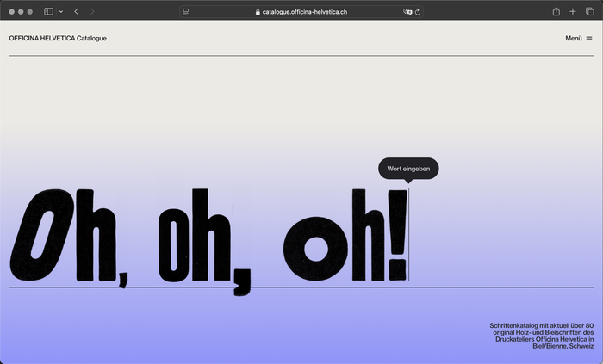Click the Schriftenkatalog description text
Viewport: 603px width, 364px height.
tap(541, 335)
